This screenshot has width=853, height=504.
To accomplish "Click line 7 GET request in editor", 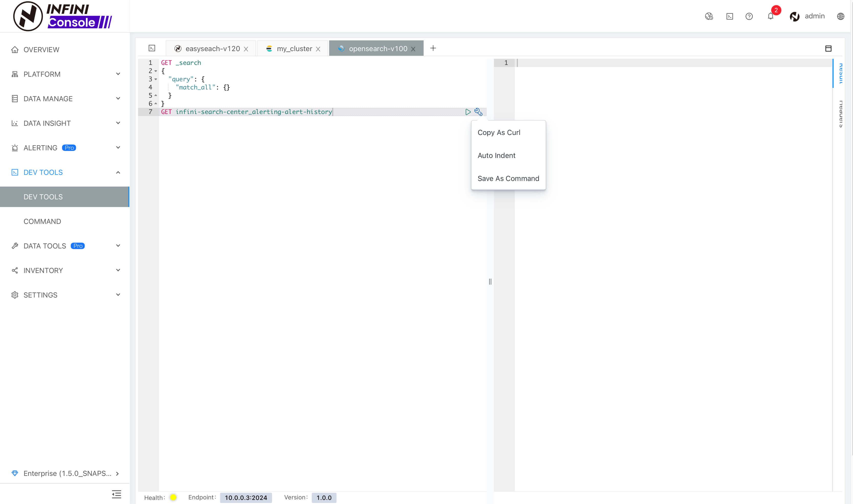I will pyautogui.click(x=247, y=112).
